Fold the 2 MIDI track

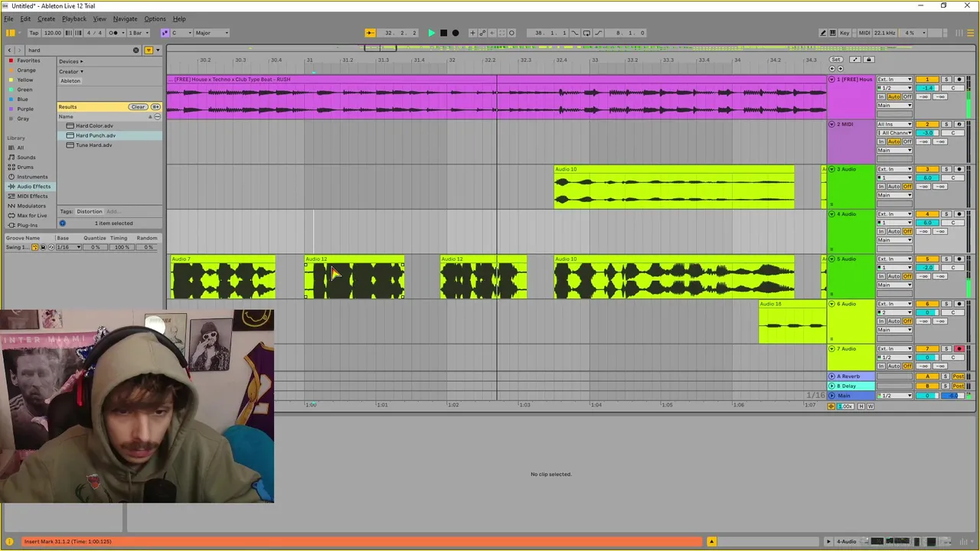pos(832,124)
